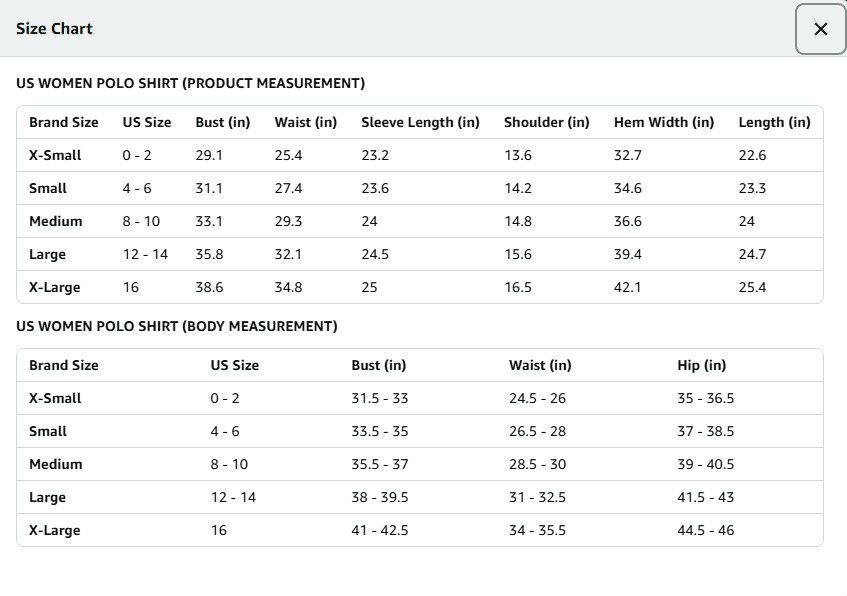Viewport: 847px width, 596px height.
Task: Click the 35.5 - 37 bust range
Action: coord(380,464)
